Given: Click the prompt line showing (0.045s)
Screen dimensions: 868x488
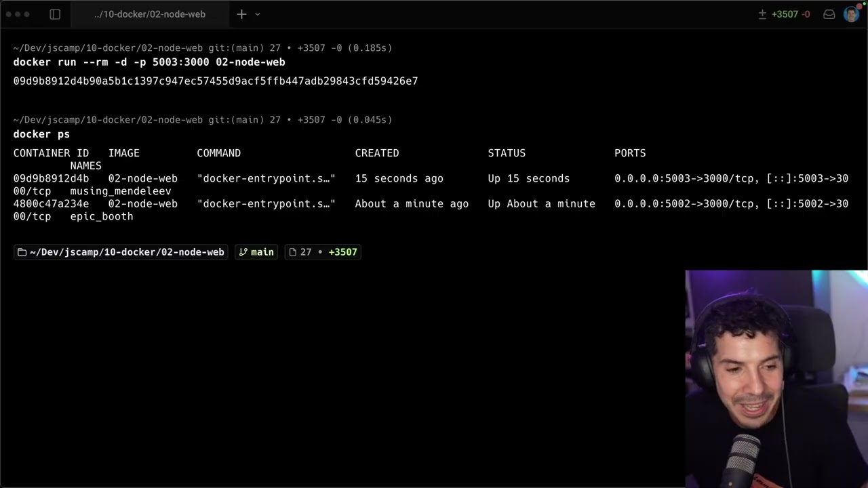Looking at the screenshot, I should click(x=203, y=120).
